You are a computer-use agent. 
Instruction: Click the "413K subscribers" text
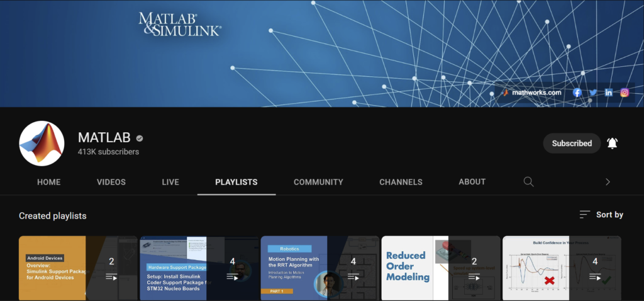click(x=108, y=152)
